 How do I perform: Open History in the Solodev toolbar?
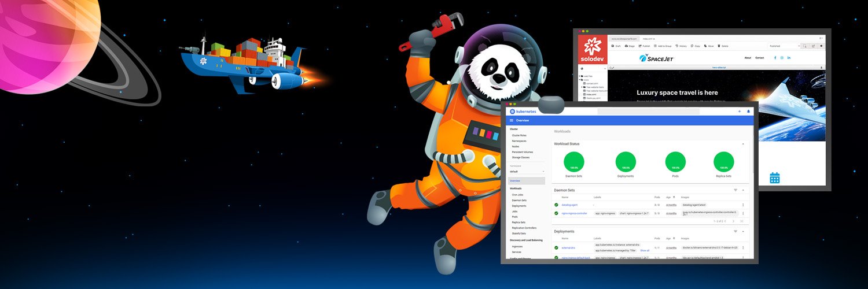pos(681,46)
